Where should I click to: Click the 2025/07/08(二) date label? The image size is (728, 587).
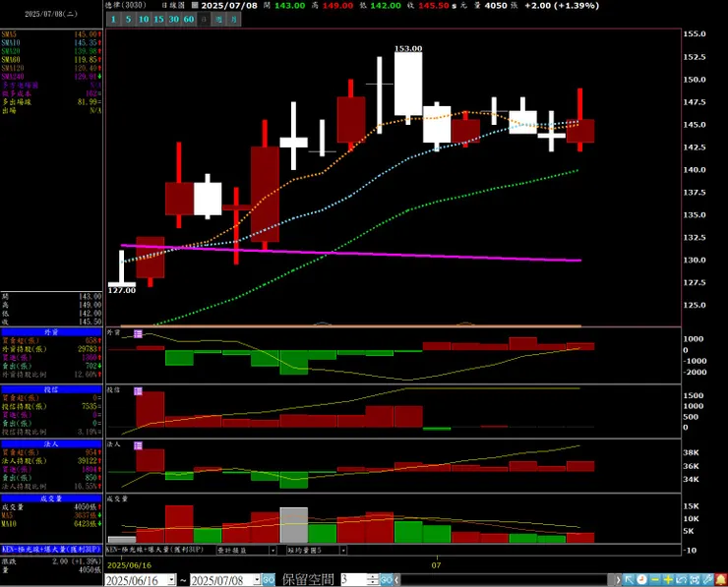(x=51, y=14)
